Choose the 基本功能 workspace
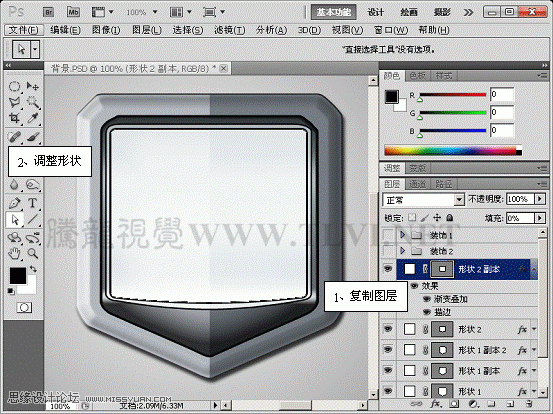Screen dimensions: 553x414 [333, 12]
